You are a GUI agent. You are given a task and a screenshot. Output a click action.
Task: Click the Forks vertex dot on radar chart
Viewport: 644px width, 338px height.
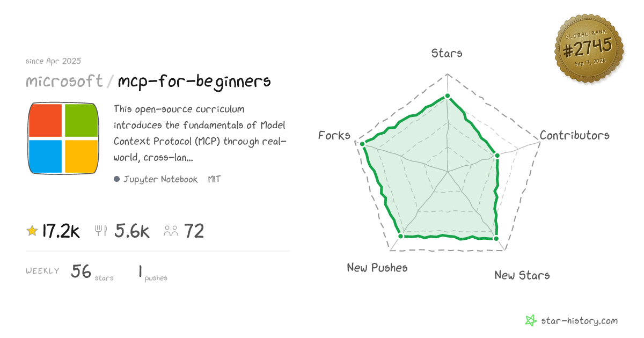click(363, 144)
